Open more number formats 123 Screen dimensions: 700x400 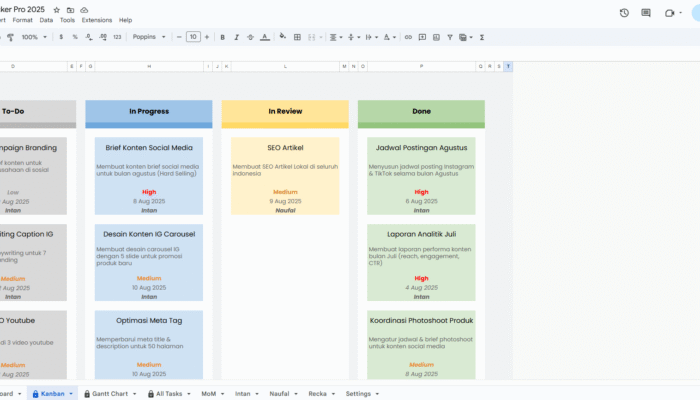point(117,37)
